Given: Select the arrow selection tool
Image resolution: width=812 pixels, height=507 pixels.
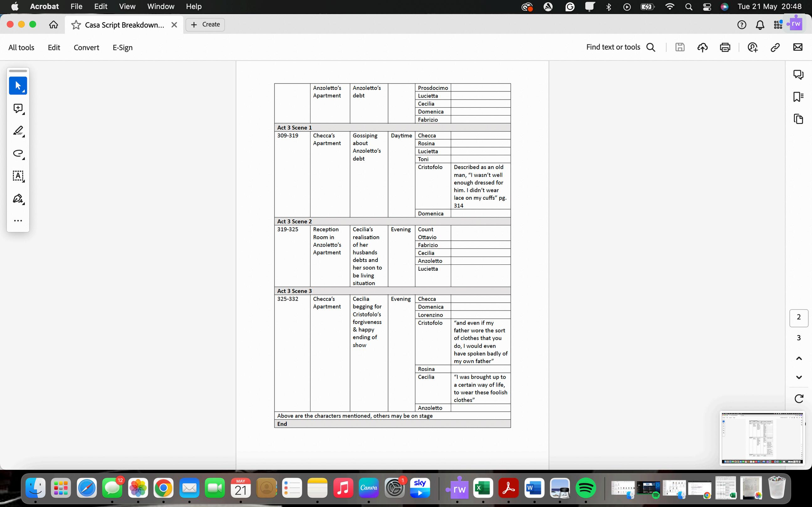Looking at the screenshot, I should (18, 85).
